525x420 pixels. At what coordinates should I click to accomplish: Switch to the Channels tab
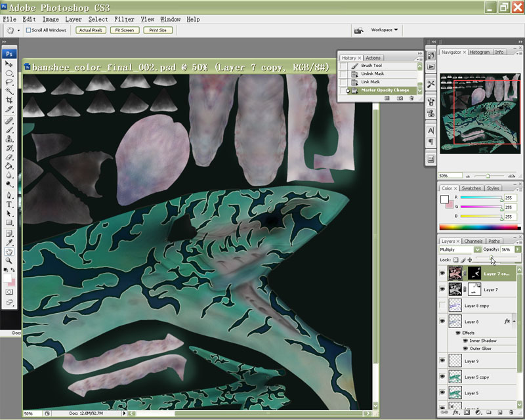point(473,241)
